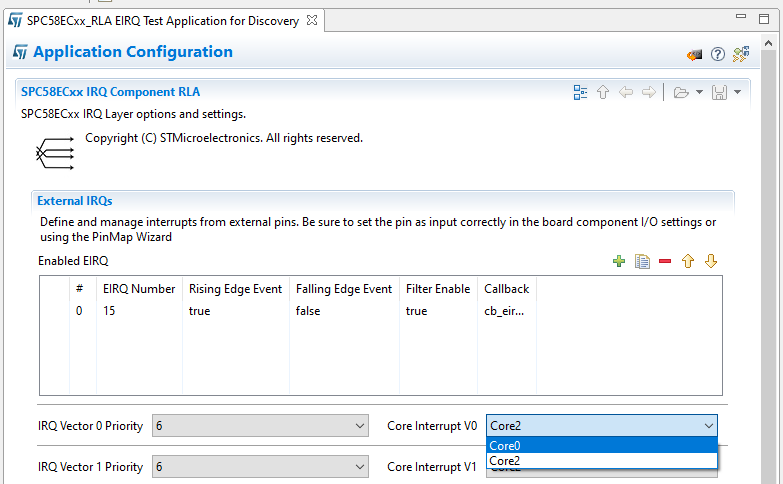Click the generate component code icon

point(741,54)
